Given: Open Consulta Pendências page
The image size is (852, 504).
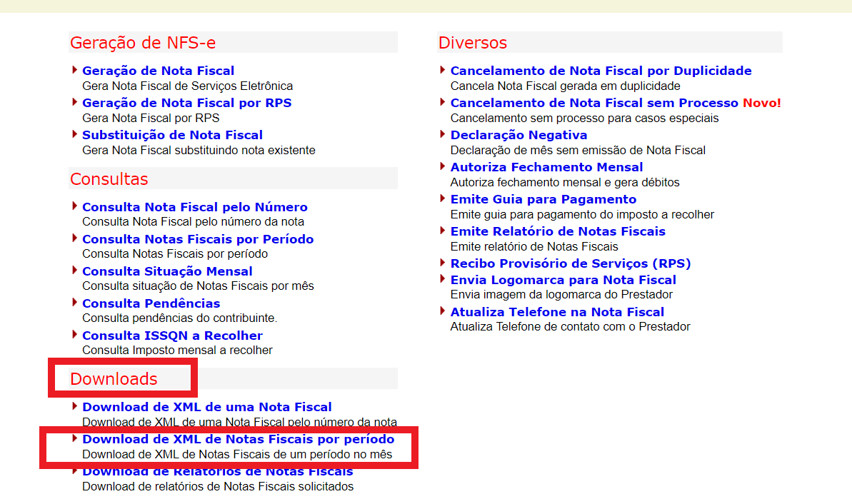Looking at the screenshot, I should pos(151,303).
